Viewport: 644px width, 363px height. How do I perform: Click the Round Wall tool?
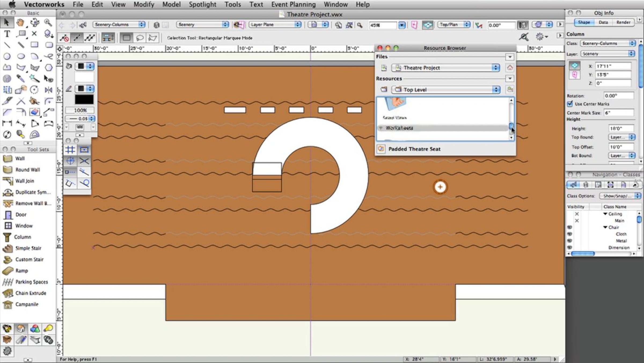[x=27, y=170]
